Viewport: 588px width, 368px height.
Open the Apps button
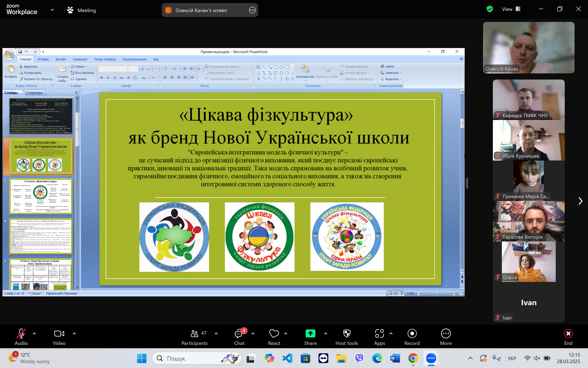(379, 337)
